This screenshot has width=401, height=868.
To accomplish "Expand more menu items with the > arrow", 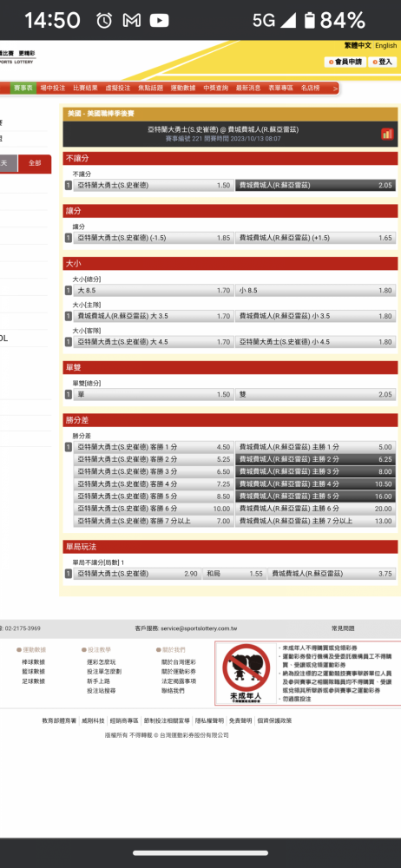I will tap(335, 88).
